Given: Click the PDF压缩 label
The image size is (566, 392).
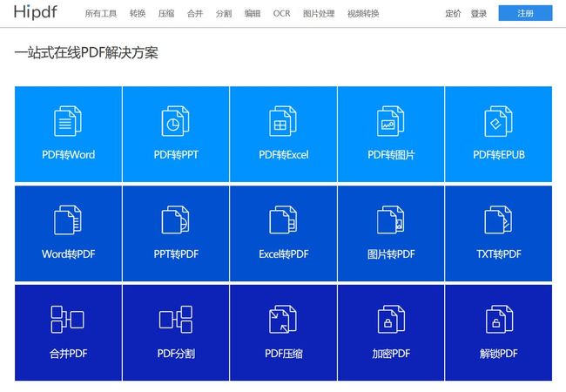Looking at the screenshot, I should point(283,354).
